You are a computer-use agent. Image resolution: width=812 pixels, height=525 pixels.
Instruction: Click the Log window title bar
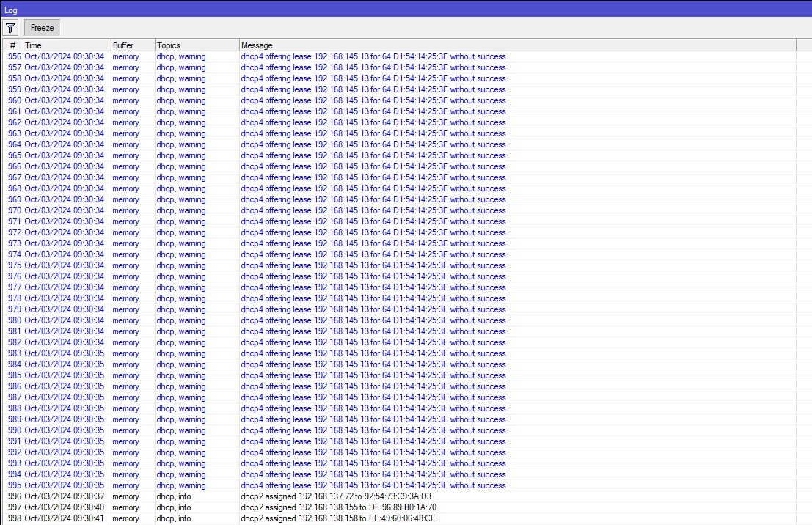(293, 10)
